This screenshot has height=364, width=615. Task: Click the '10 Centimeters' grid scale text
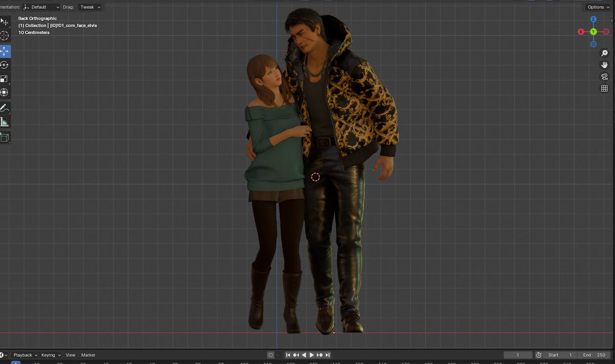34,32
